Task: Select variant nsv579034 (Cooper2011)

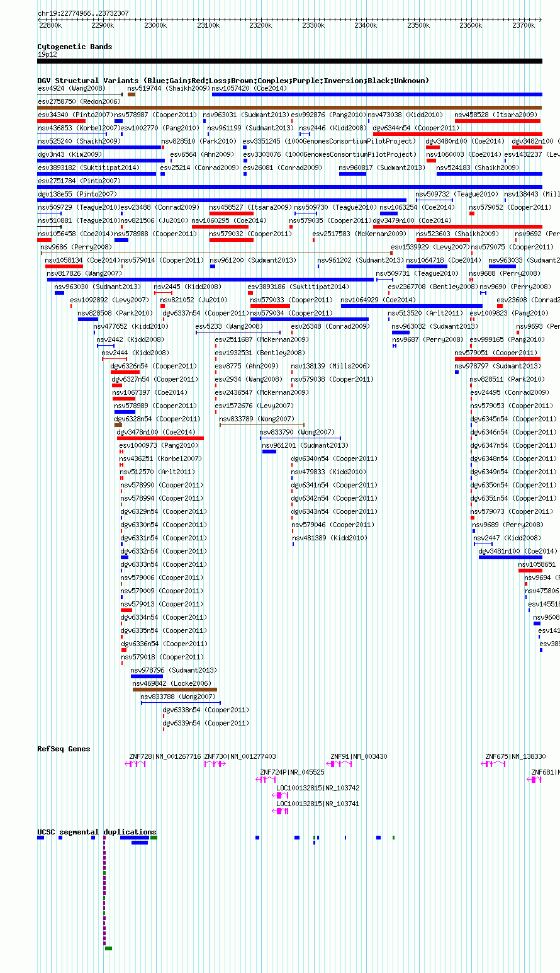Action: 291,313
